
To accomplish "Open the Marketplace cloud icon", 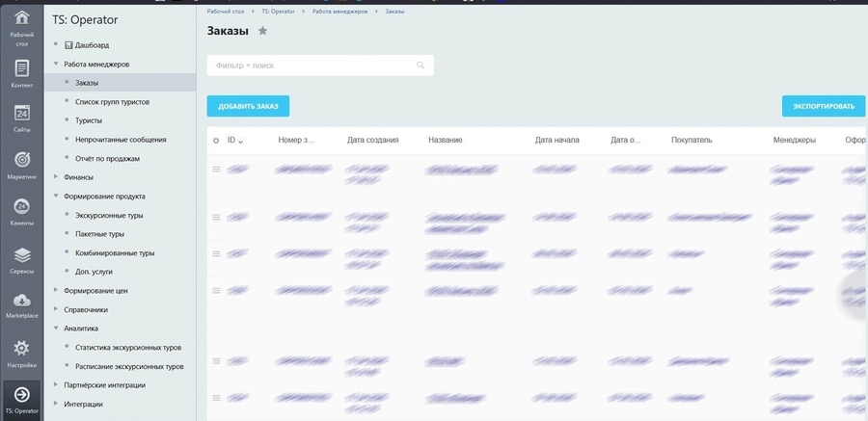I will 21,302.
